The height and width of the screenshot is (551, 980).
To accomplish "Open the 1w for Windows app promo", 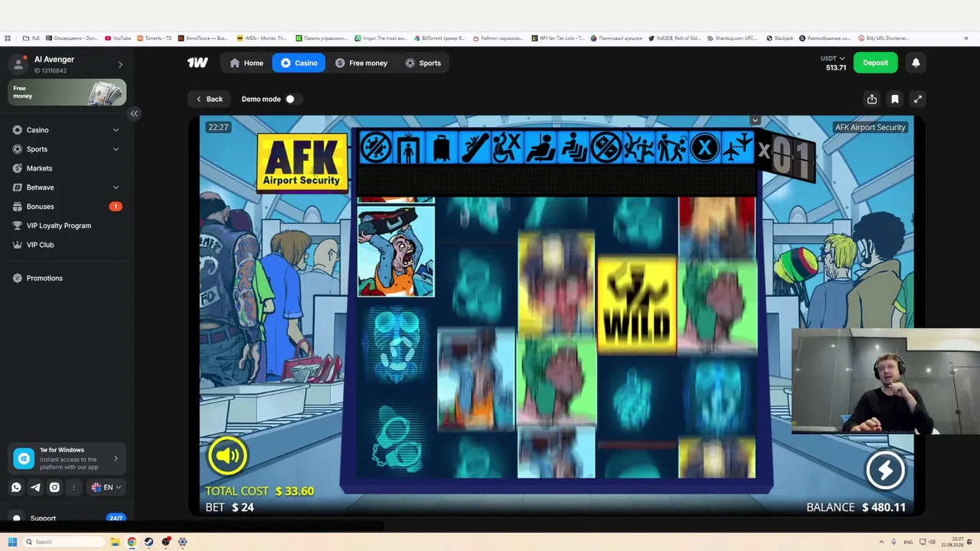I will (67, 458).
